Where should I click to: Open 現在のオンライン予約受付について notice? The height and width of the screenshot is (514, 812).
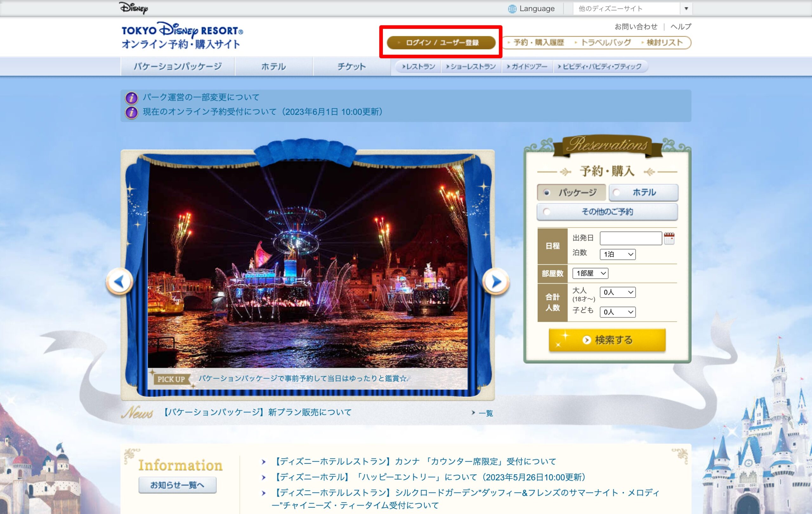[x=263, y=112]
